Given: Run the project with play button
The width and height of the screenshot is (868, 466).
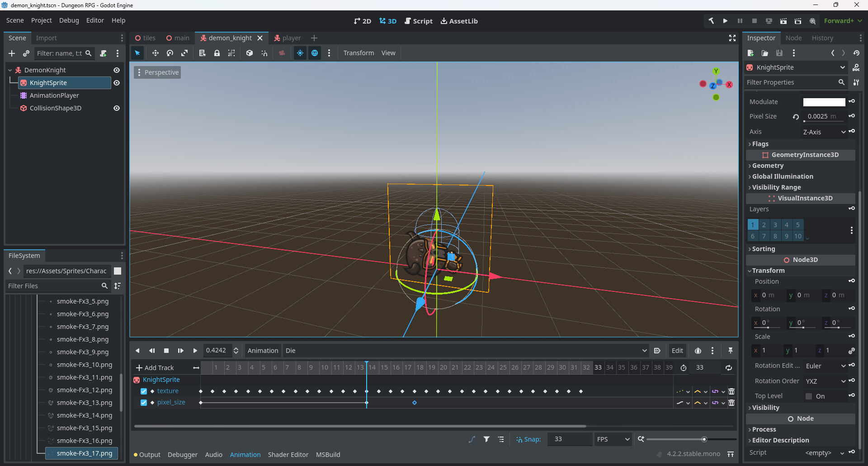Looking at the screenshot, I should coord(725,21).
